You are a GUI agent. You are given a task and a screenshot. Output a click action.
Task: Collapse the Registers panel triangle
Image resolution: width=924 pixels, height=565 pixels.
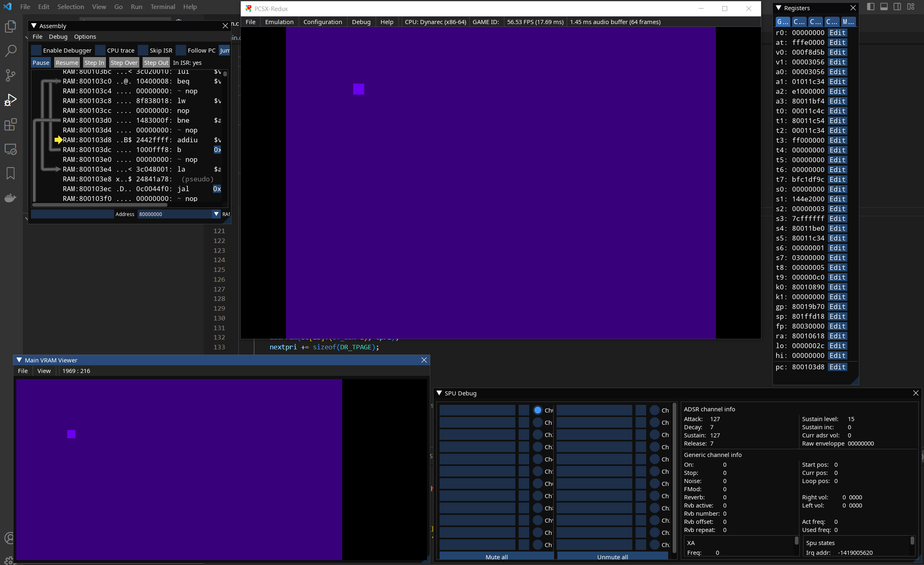pos(779,8)
